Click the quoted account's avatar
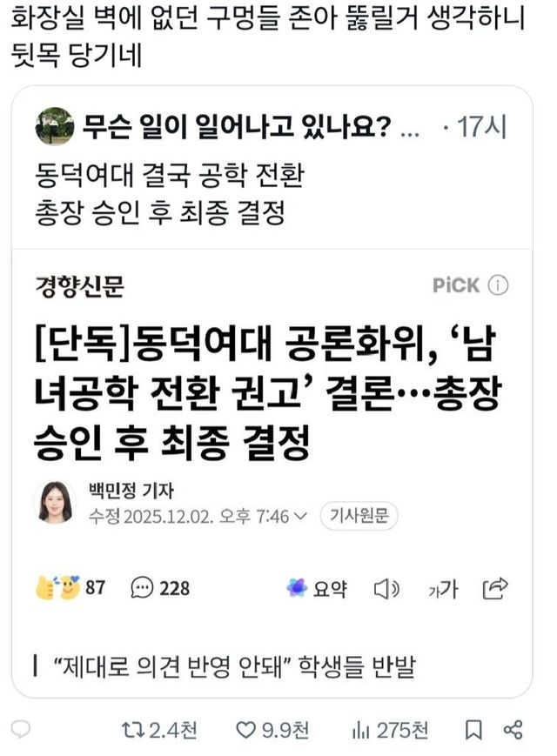The height and width of the screenshot is (756, 557). tap(55, 126)
